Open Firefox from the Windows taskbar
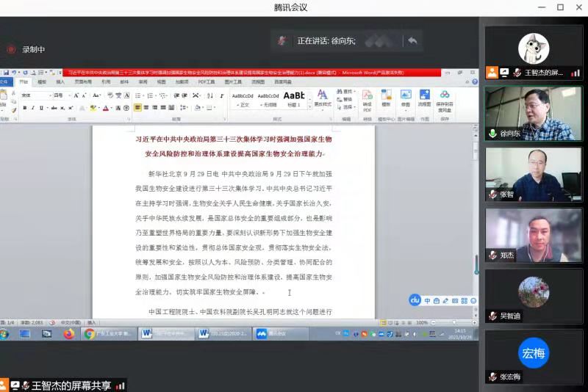 [68, 334]
